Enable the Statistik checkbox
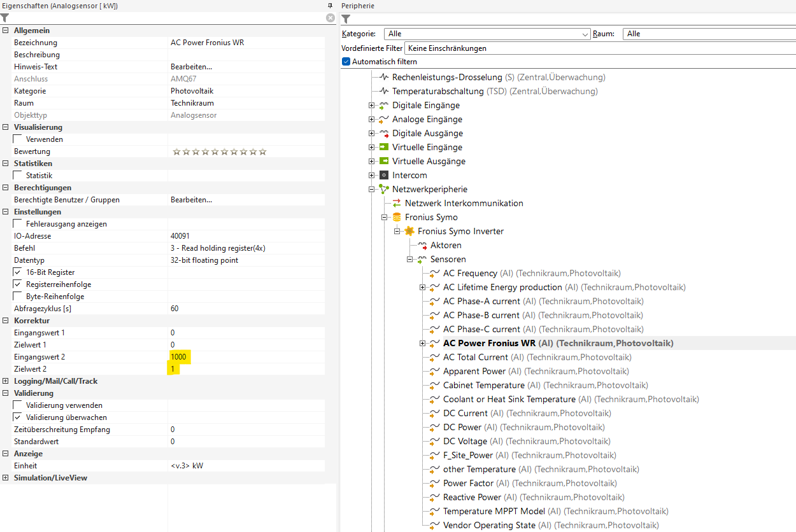Image resolution: width=796 pixels, height=532 pixels. [18, 176]
